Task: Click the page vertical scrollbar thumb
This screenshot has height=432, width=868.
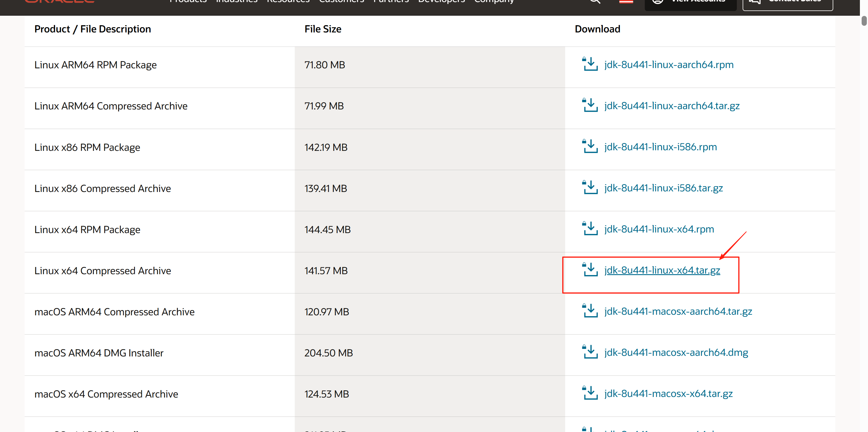Action: 864,20
